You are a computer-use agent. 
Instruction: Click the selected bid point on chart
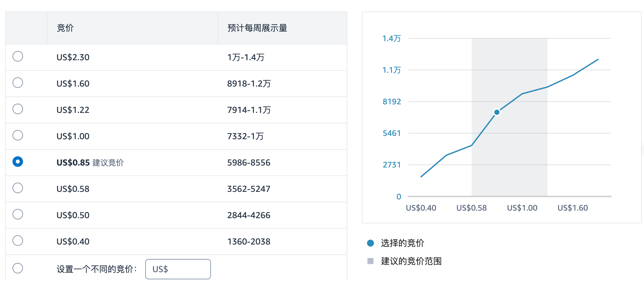497,113
